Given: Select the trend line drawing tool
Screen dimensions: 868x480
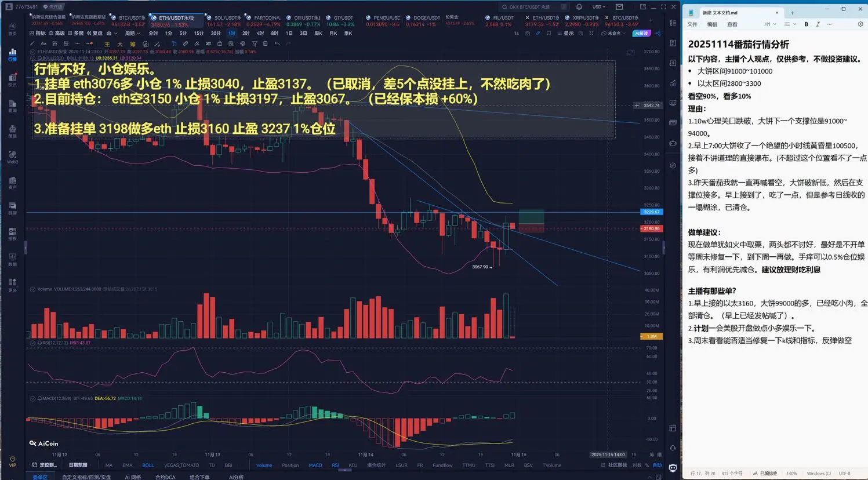Looking at the screenshot, I should click(32, 43).
